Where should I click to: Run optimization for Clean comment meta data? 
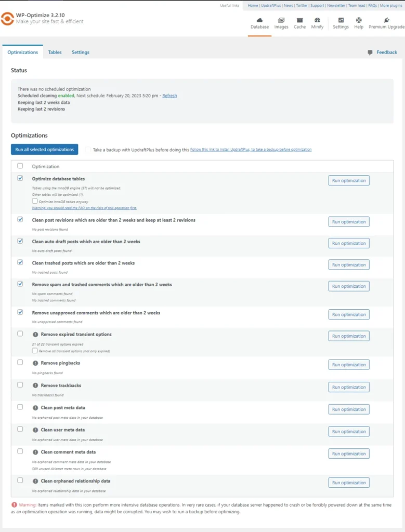[348, 453]
